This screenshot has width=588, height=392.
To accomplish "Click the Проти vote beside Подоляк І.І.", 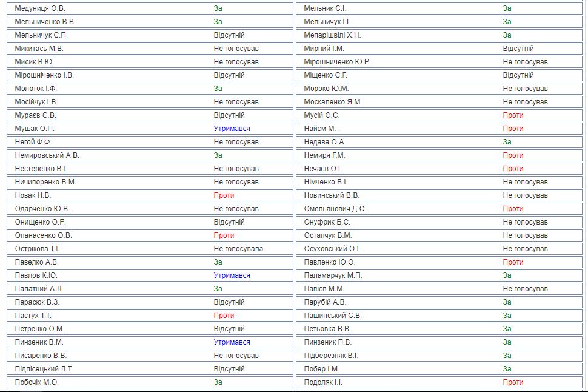I will (x=513, y=382).
